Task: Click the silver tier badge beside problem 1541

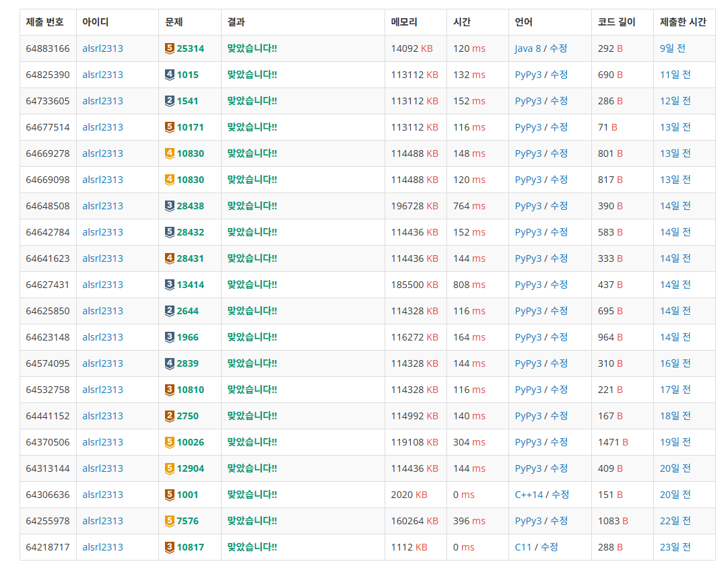Action: click(x=170, y=101)
